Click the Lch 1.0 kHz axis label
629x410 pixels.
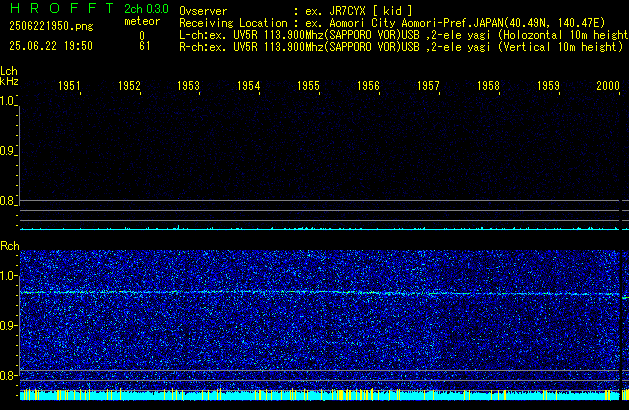(7, 101)
